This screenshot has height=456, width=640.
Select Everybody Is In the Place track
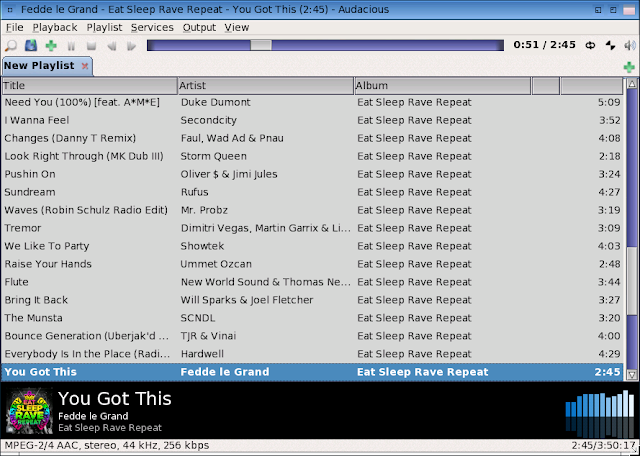point(312,354)
